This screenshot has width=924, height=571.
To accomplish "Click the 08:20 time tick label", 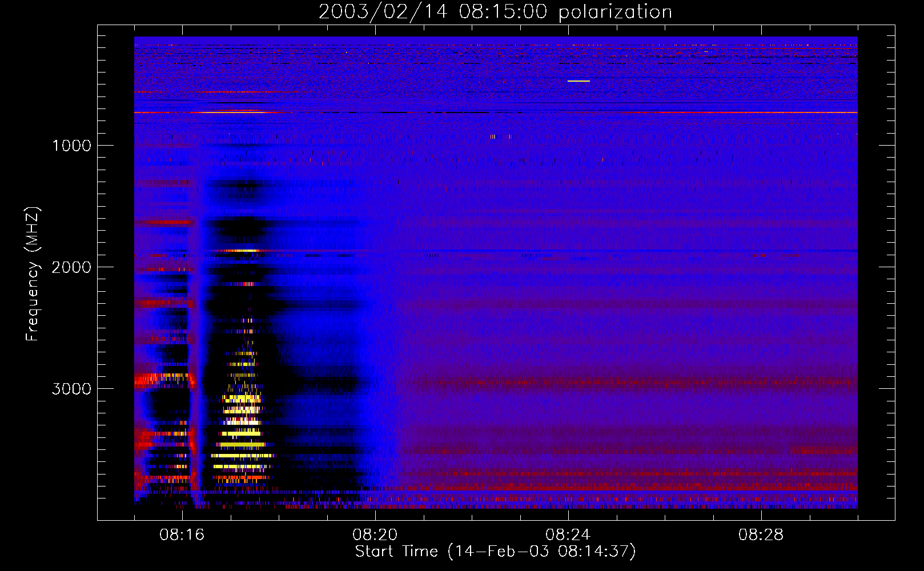I will 375,535.
